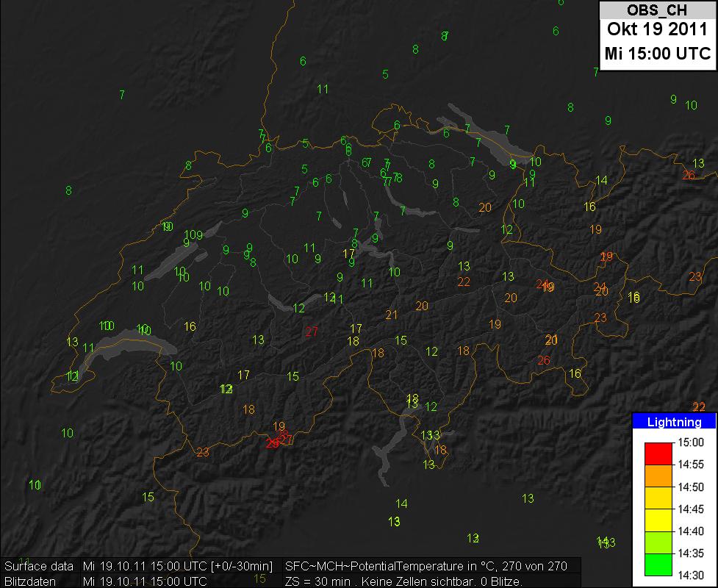Select the green 7 station in the far upper-left

(121, 94)
